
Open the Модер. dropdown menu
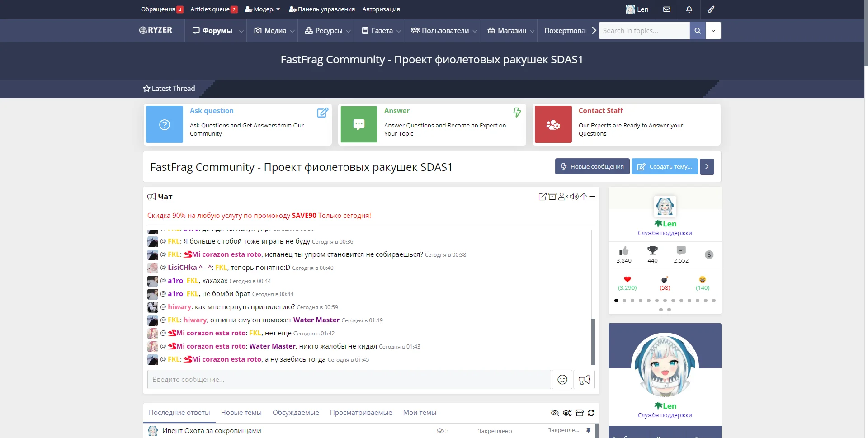pyautogui.click(x=263, y=9)
